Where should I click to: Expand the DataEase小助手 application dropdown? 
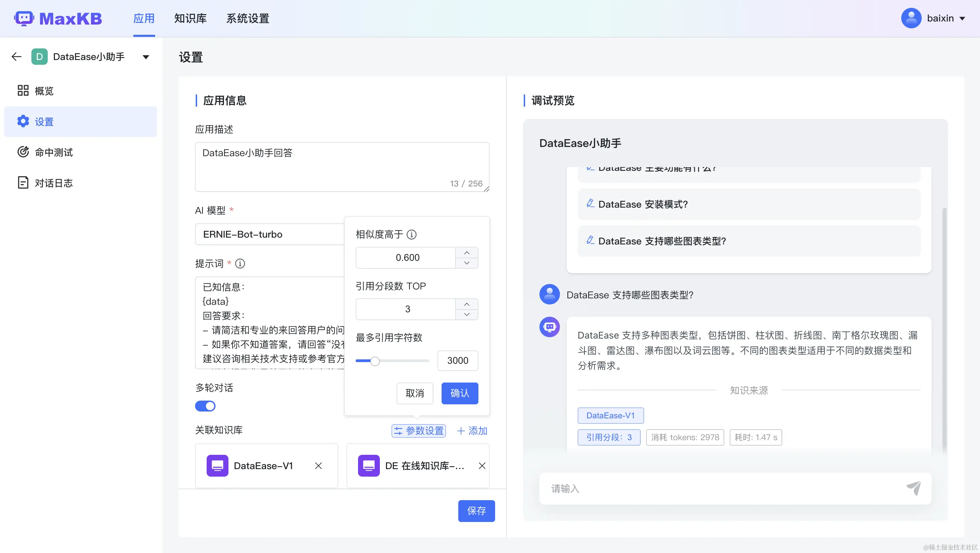coord(146,57)
